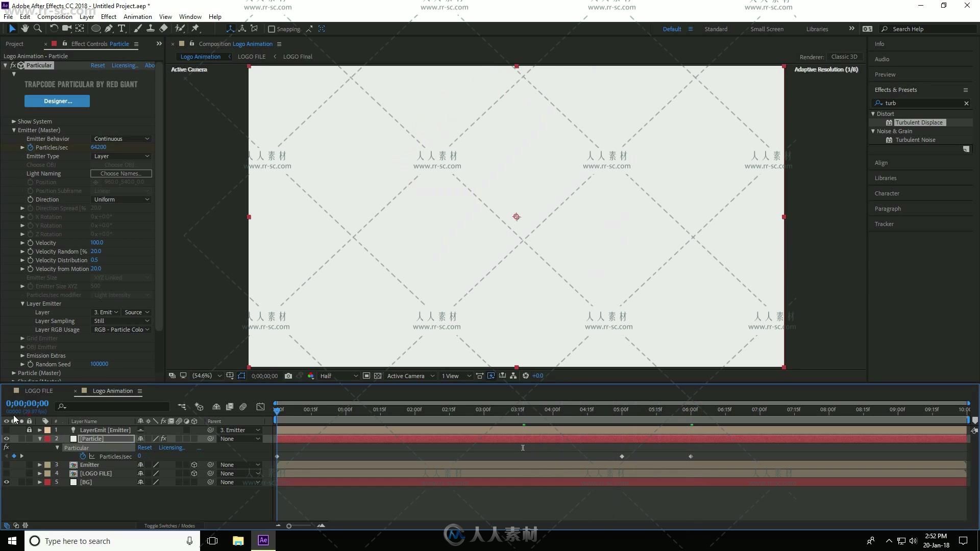Click the Particular Designer button

[x=57, y=101]
